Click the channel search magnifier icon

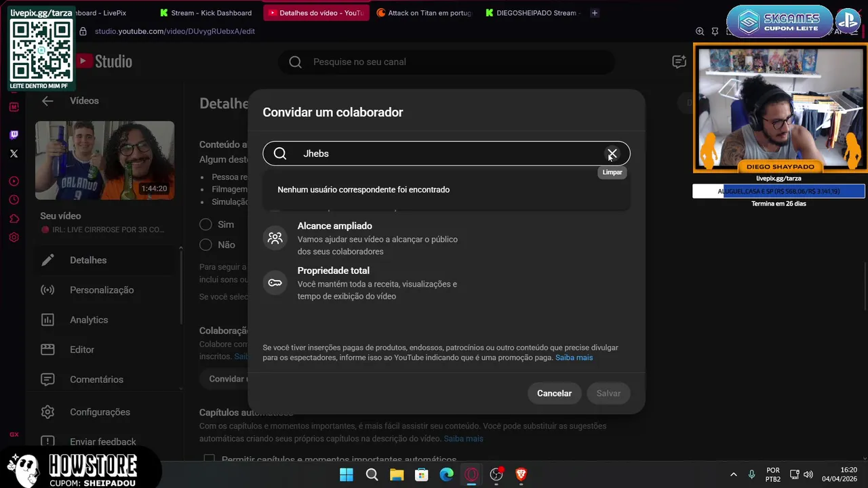[x=295, y=62]
